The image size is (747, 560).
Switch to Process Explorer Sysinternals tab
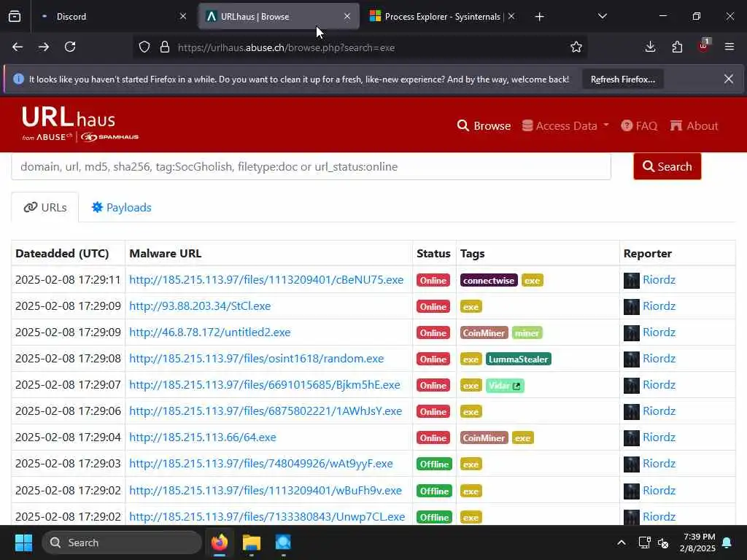coord(443,17)
